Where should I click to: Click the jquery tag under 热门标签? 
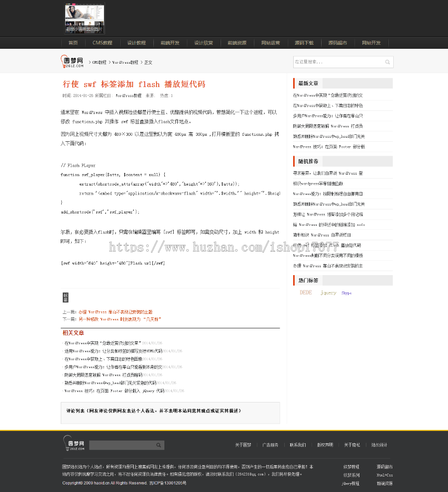328,293
